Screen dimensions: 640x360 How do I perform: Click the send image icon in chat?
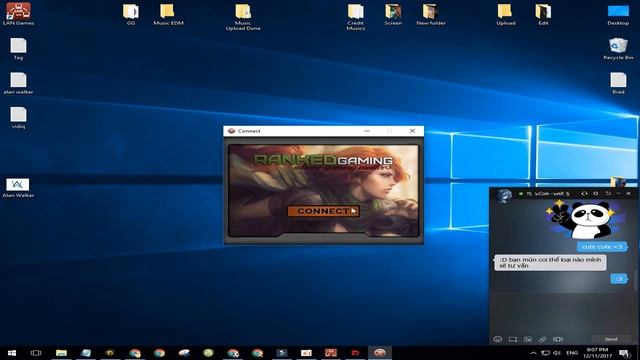coord(528,339)
